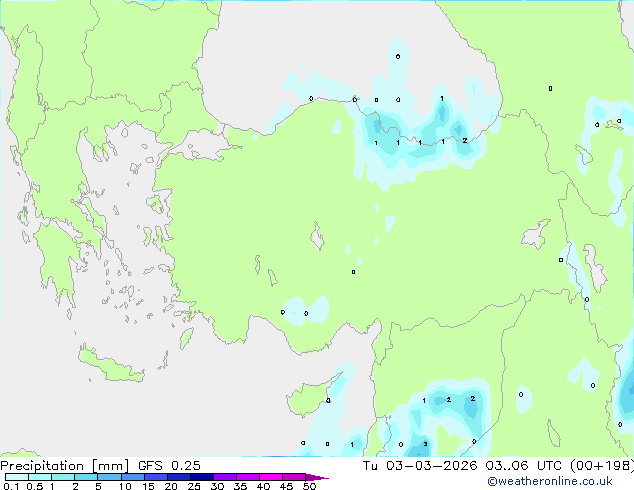Click the '40' legend scale label
The image size is (634, 490).
[x=263, y=486]
